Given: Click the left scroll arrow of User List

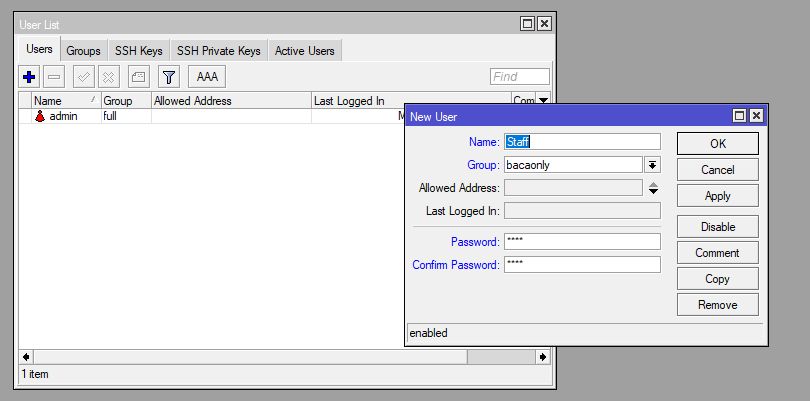Looking at the screenshot, I should (26, 357).
